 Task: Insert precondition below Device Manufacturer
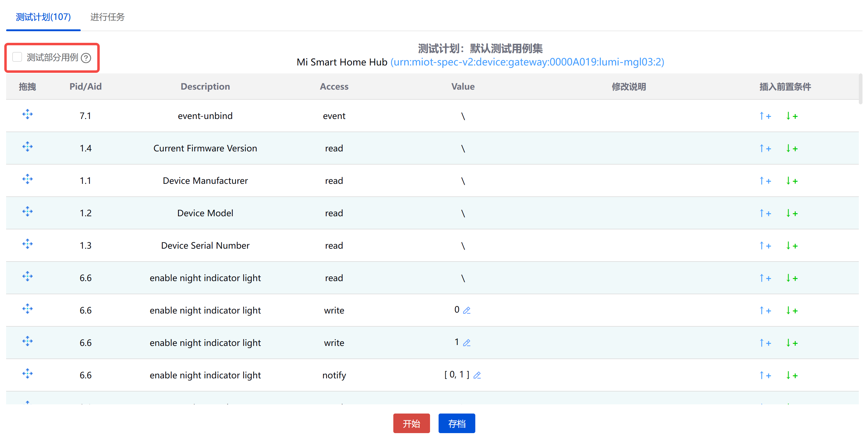792,180
